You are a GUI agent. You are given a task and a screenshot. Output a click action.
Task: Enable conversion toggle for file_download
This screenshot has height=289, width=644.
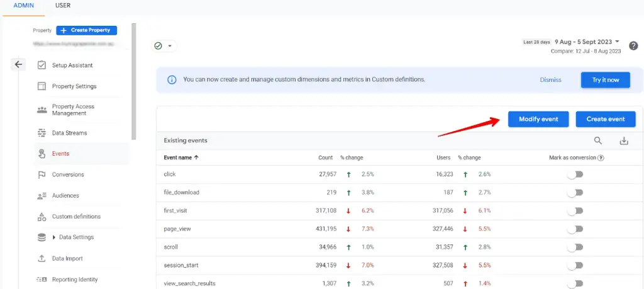point(575,193)
